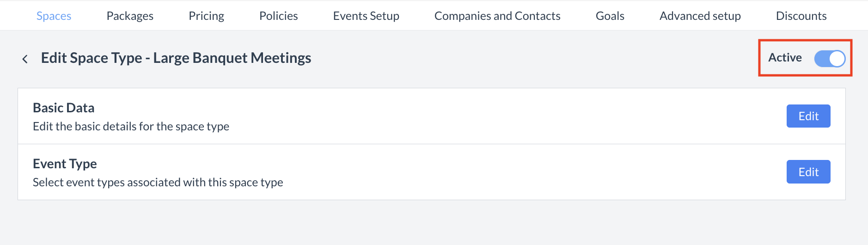Open the Discounts tab

801,16
